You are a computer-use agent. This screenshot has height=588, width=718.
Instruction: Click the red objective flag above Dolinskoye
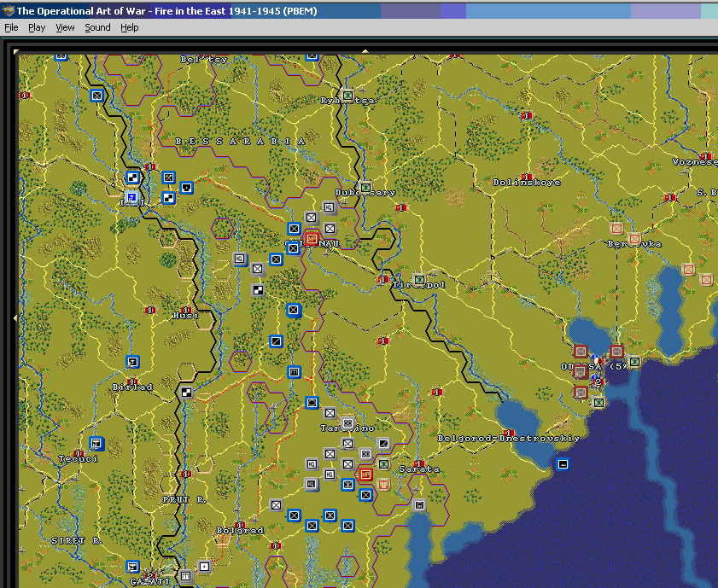(x=527, y=177)
